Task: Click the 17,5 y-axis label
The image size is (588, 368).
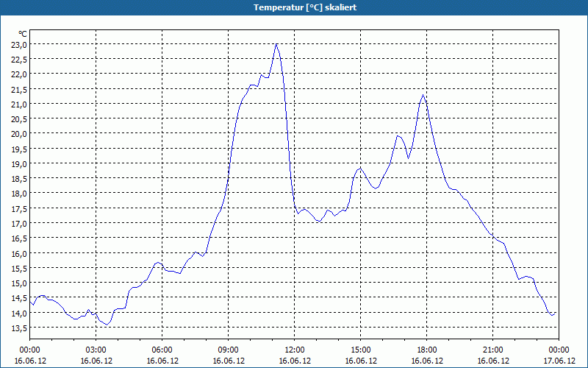Action: click(x=20, y=209)
